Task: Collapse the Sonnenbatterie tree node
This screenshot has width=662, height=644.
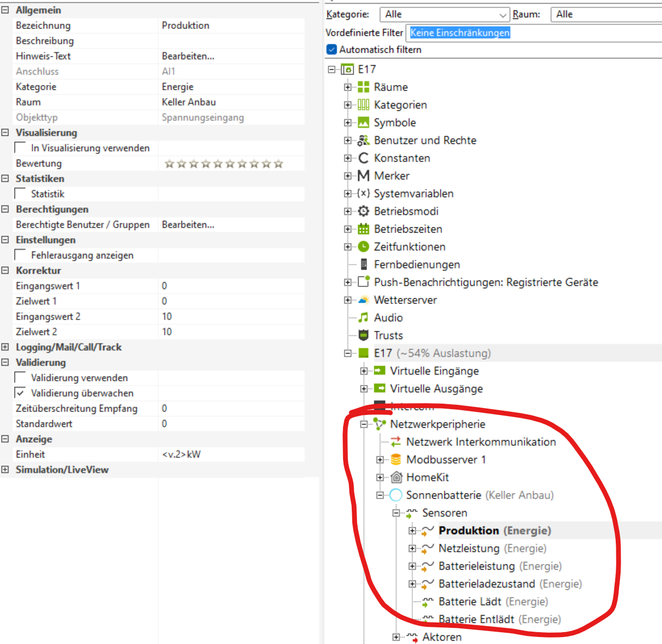Action: tap(380, 495)
